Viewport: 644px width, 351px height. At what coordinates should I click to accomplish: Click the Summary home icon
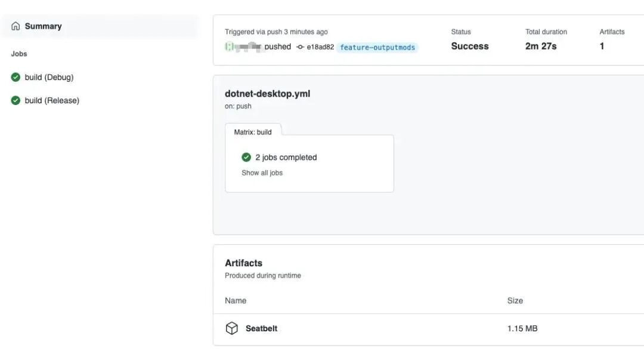tap(16, 26)
